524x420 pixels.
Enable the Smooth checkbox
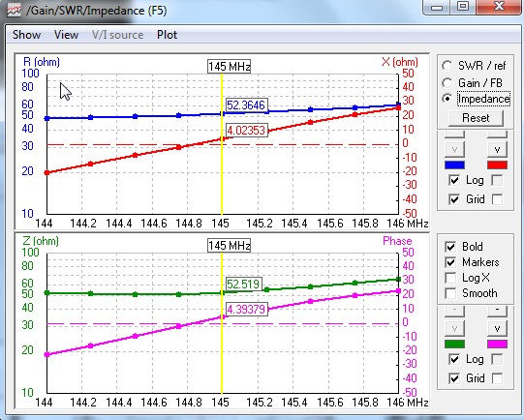pos(450,293)
